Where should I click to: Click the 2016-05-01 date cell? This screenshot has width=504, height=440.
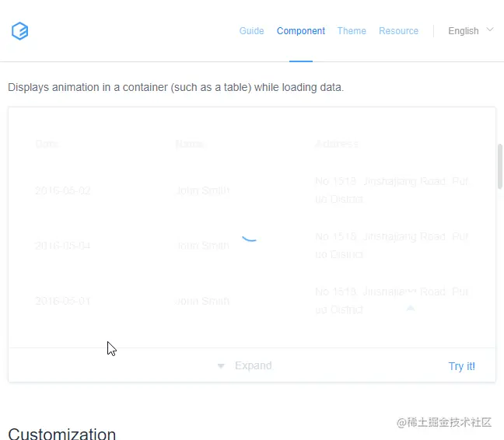63,301
